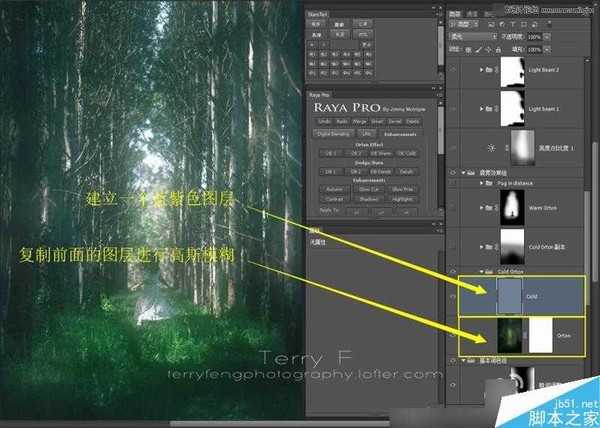
Task: Select the smart object filter icon
Action: click(x=535, y=24)
